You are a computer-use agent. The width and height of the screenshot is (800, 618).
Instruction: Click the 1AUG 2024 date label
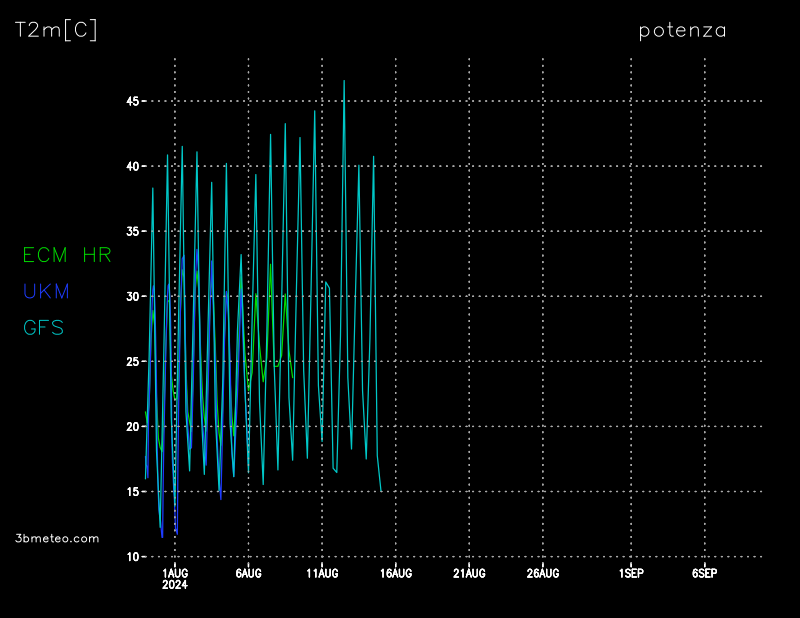point(175,578)
